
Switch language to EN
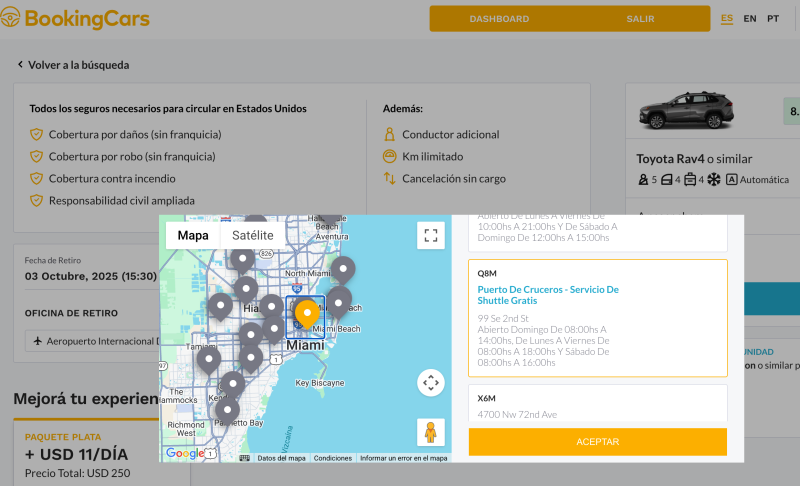(750, 19)
